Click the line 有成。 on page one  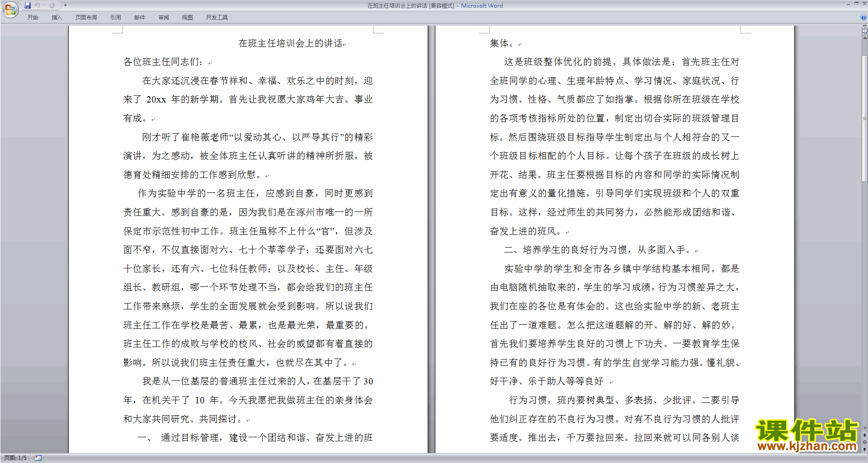pyautogui.click(x=136, y=118)
